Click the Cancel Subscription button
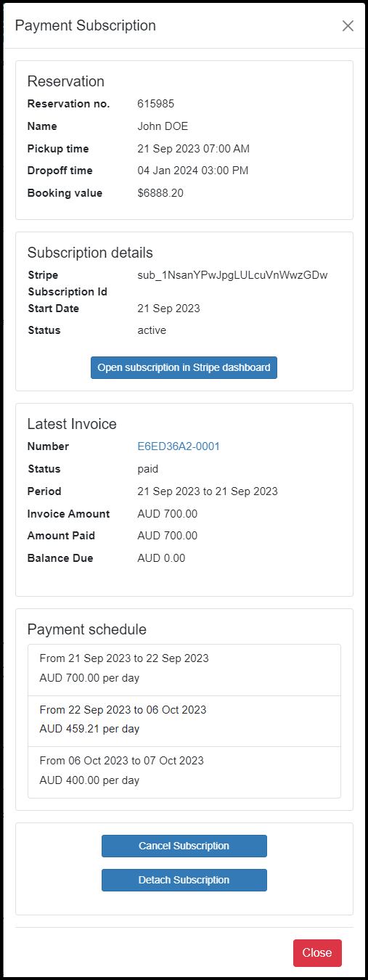Viewport: 368px width, 980px height. click(184, 846)
